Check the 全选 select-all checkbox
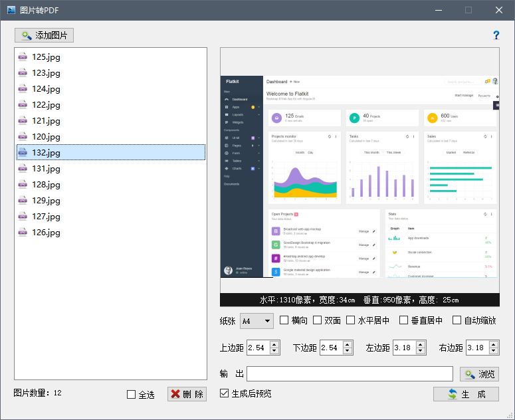 tap(131, 395)
